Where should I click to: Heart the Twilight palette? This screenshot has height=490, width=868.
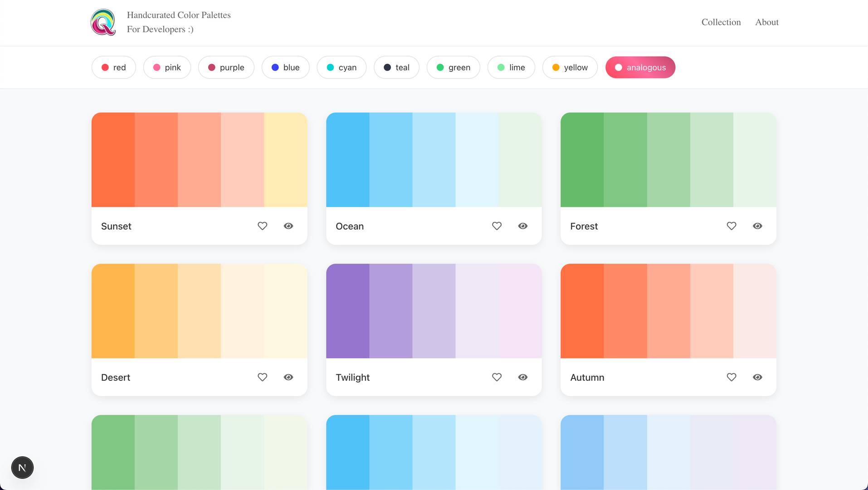(497, 377)
